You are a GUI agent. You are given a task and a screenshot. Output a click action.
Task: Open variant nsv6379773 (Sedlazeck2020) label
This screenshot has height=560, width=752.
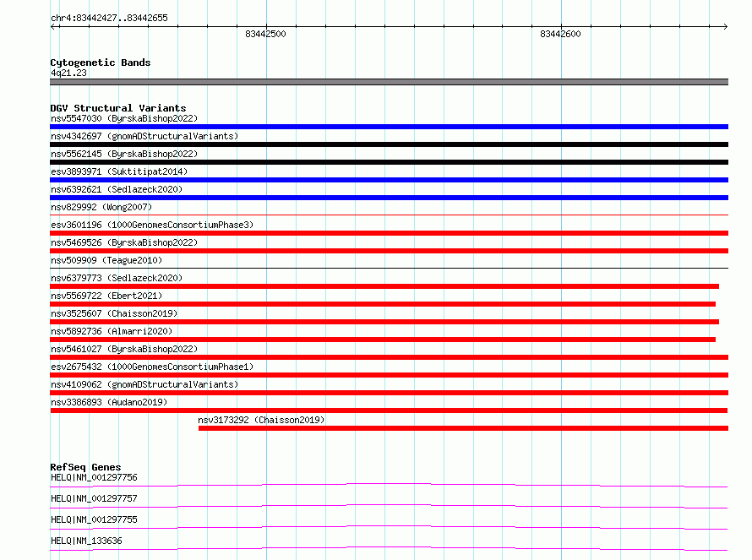coord(117,278)
